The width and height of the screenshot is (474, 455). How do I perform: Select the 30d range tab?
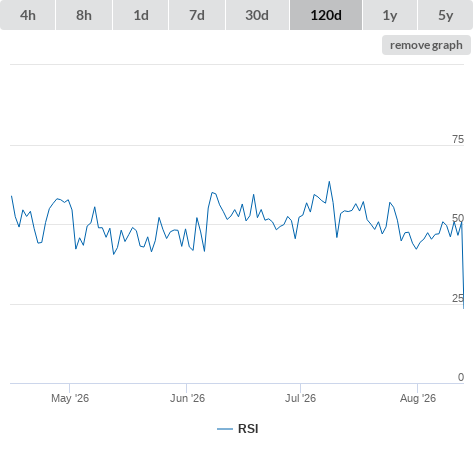coord(257,15)
